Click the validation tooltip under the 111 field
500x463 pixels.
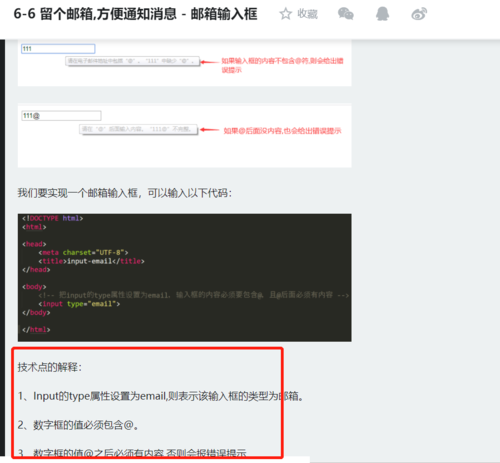(132, 61)
